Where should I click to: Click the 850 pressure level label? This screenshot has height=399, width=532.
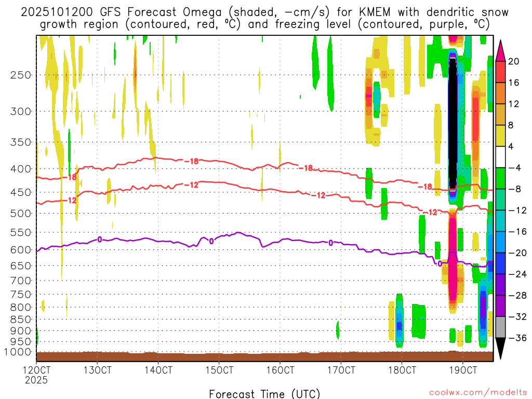(21, 320)
